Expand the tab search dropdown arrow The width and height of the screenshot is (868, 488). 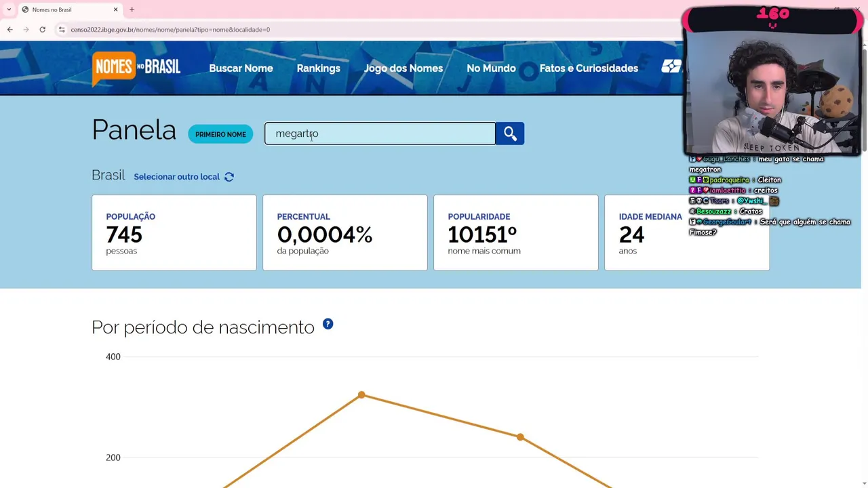(9, 9)
